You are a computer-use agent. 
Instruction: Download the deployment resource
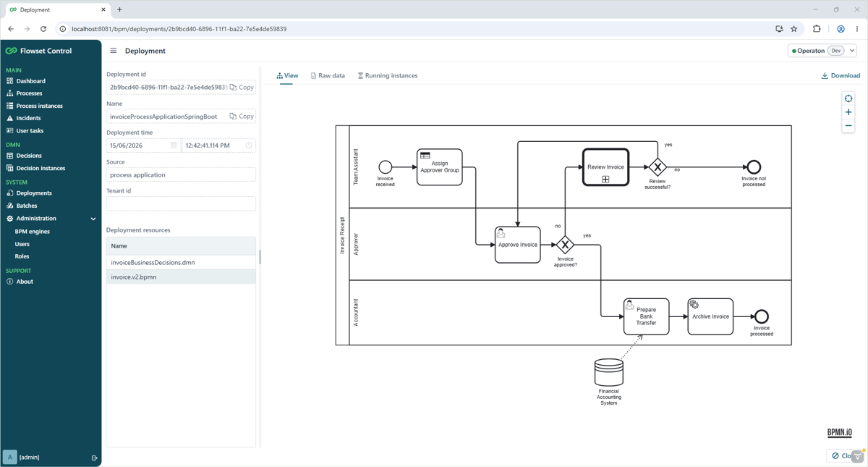(x=841, y=75)
